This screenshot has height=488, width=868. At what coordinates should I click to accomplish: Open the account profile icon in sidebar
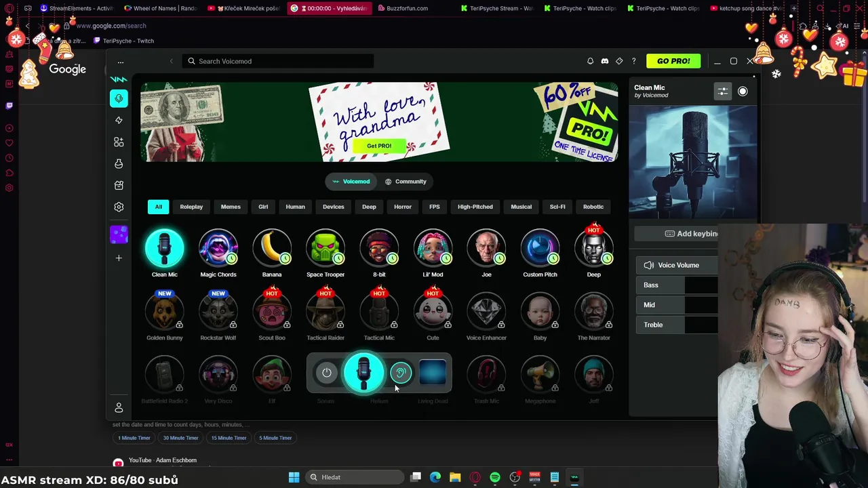coord(119,407)
